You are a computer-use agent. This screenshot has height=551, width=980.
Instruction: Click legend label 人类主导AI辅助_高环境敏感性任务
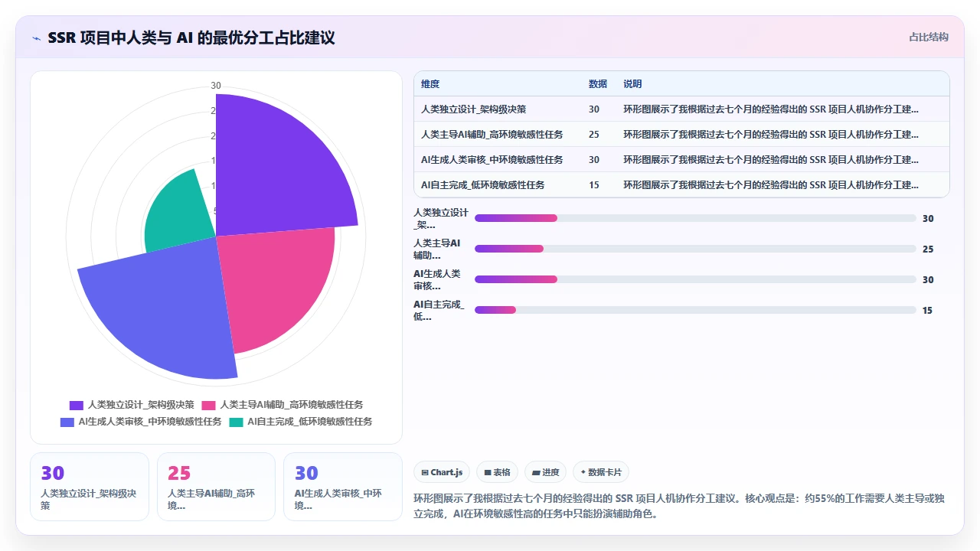click(291, 405)
